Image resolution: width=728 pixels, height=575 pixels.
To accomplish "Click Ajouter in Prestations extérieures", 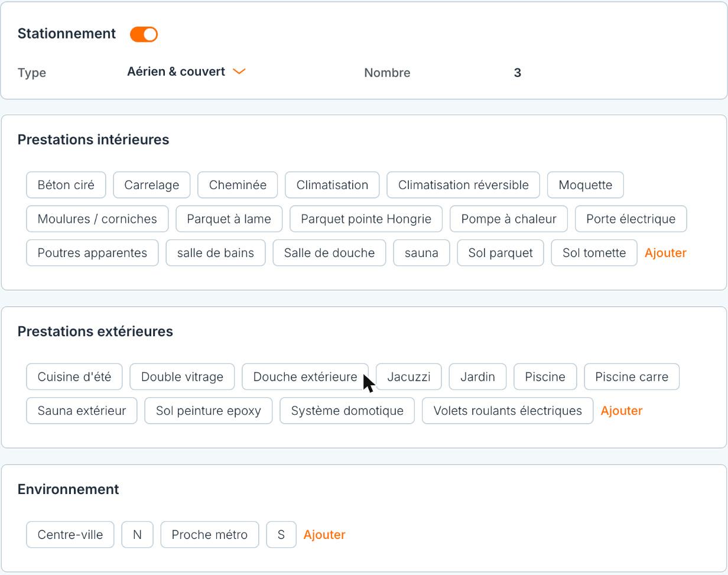I will (x=621, y=411).
